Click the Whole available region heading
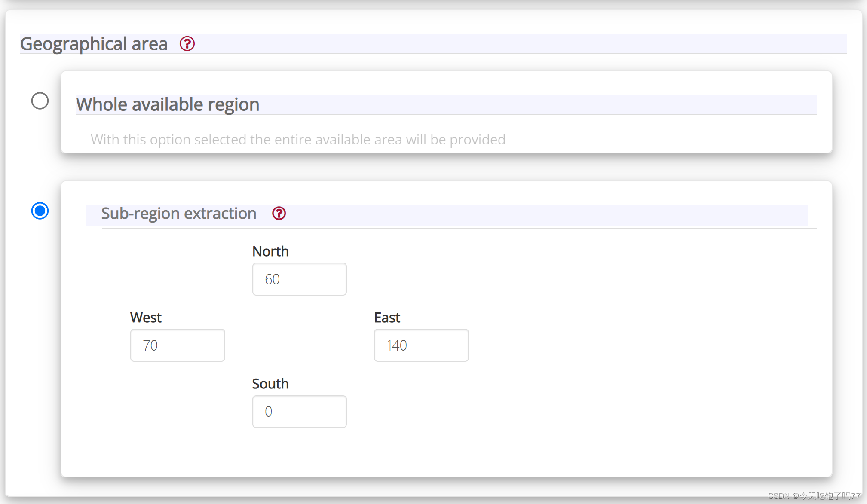The height and width of the screenshot is (504, 867). (x=168, y=104)
